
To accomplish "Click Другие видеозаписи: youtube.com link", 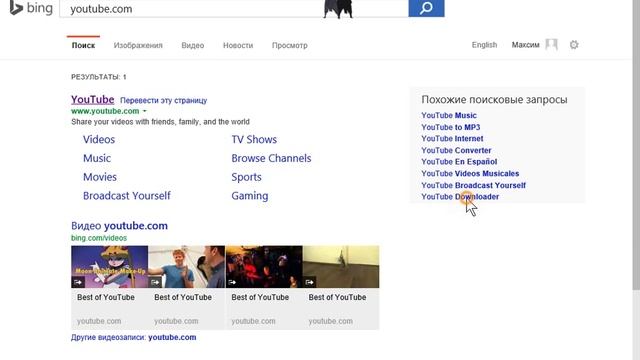I will click(x=133, y=338).
